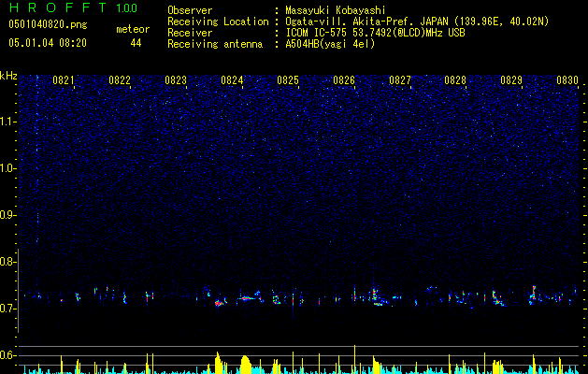Click the Receiving Location label
This screenshot has height=374, width=588.
pos(218,22)
